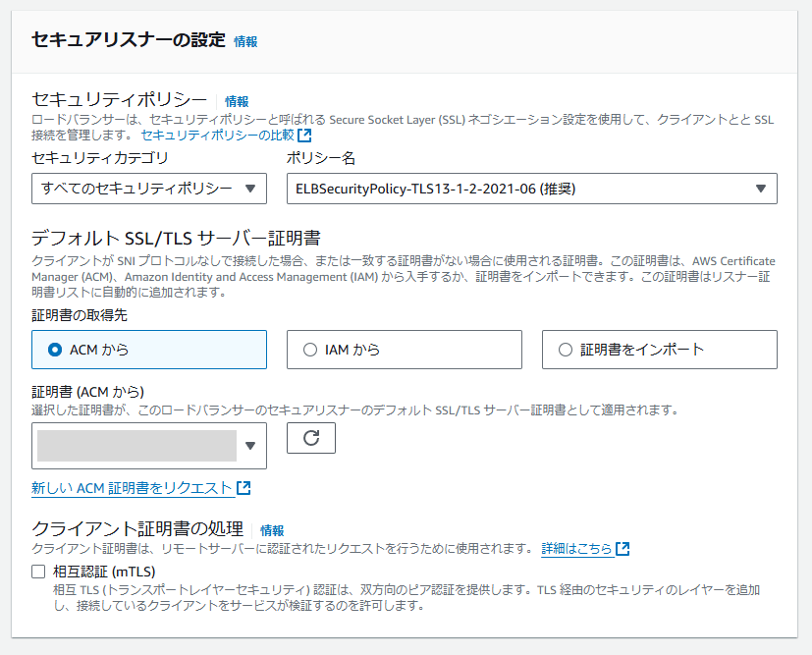The image size is (812, 655).
Task: Open 情報 link next to クライアント証明書の処理
Action: pyautogui.click(x=272, y=530)
